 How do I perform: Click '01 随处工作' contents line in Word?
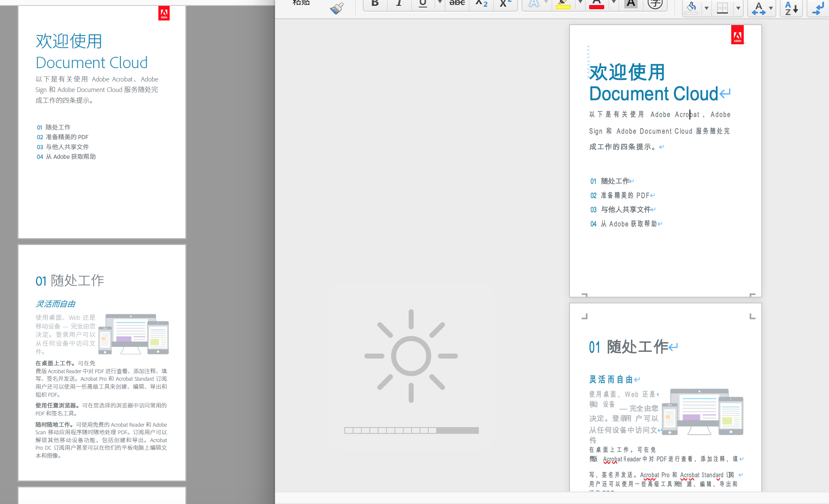[x=610, y=181]
